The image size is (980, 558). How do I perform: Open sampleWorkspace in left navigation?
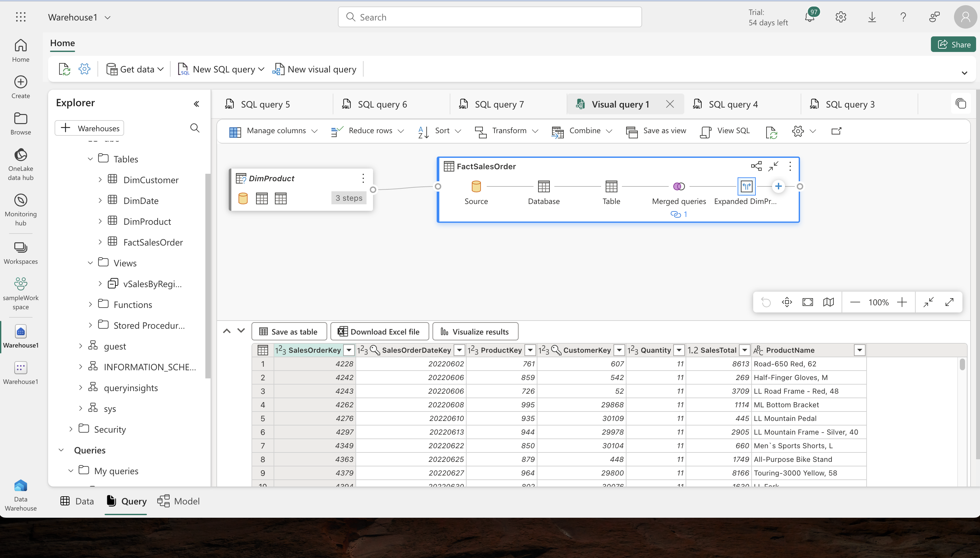pos(21,294)
